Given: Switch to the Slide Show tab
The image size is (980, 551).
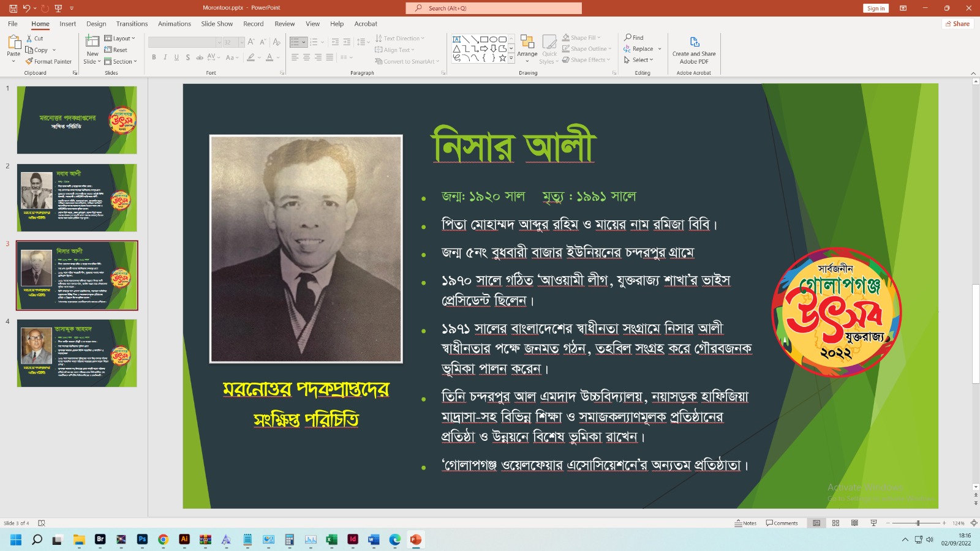Looking at the screenshot, I should [x=217, y=24].
